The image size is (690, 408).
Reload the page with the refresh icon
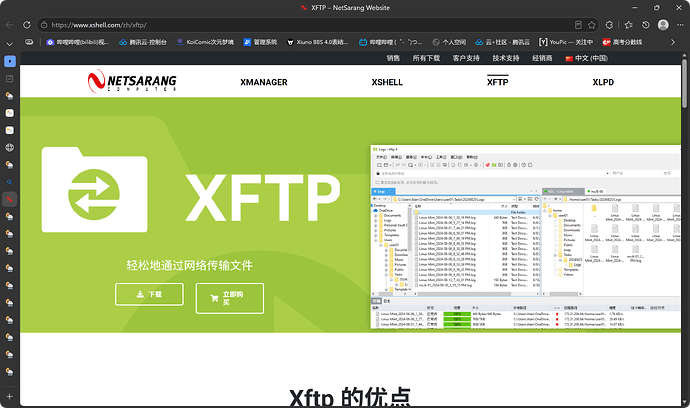(x=26, y=25)
